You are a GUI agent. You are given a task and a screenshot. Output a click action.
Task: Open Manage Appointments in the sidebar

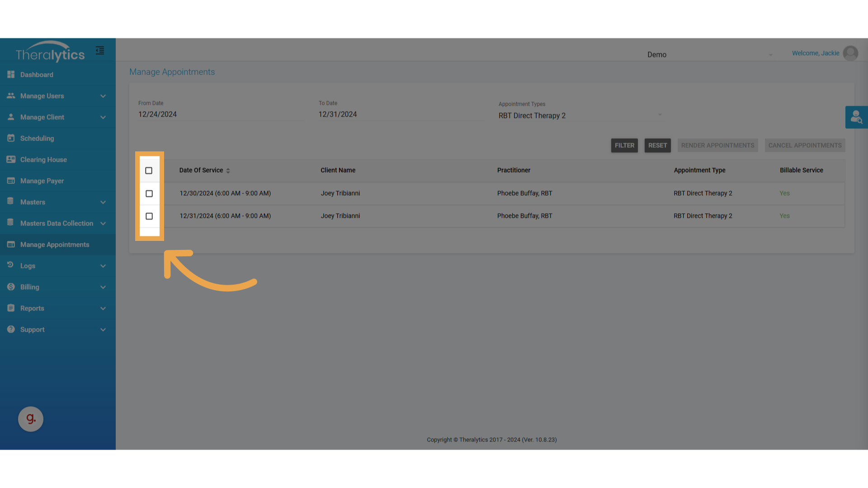(55, 244)
